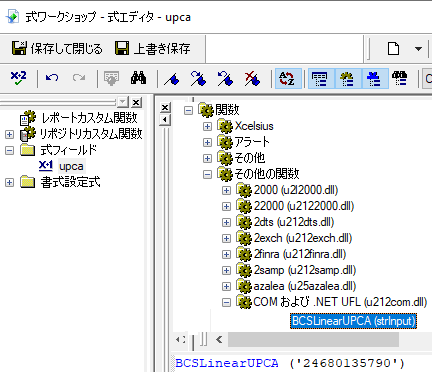Collapse the その他の関数 group
This screenshot has width=432, height=372.
pyautogui.click(x=207, y=174)
